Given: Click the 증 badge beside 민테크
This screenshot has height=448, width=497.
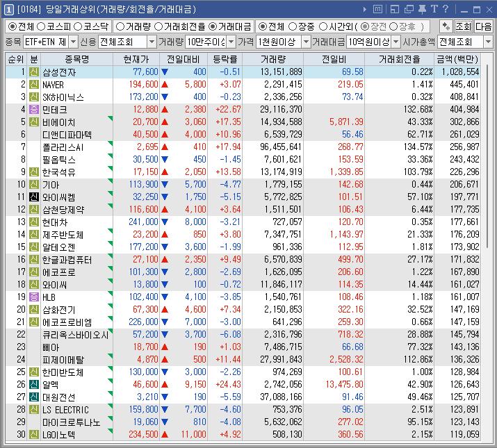Looking at the screenshot, I should 34,110.
